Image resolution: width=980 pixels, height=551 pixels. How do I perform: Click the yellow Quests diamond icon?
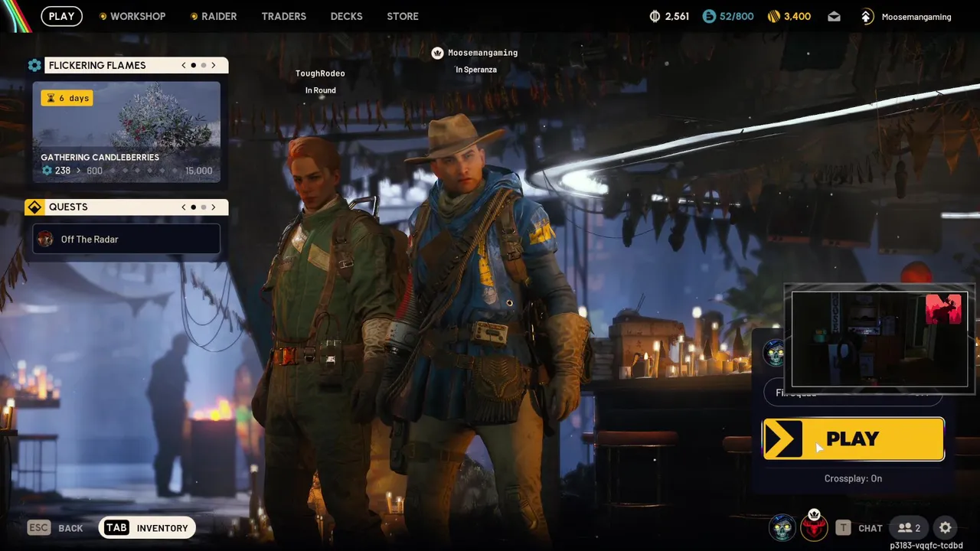point(34,207)
